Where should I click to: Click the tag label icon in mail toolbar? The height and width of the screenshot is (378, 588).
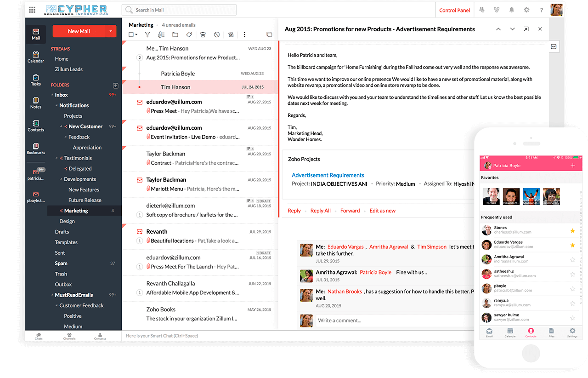coord(189,34)
